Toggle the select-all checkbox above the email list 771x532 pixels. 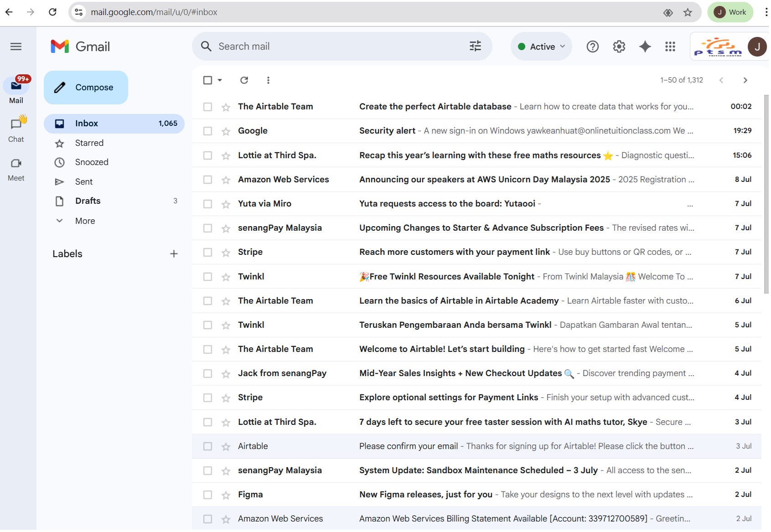208,80
